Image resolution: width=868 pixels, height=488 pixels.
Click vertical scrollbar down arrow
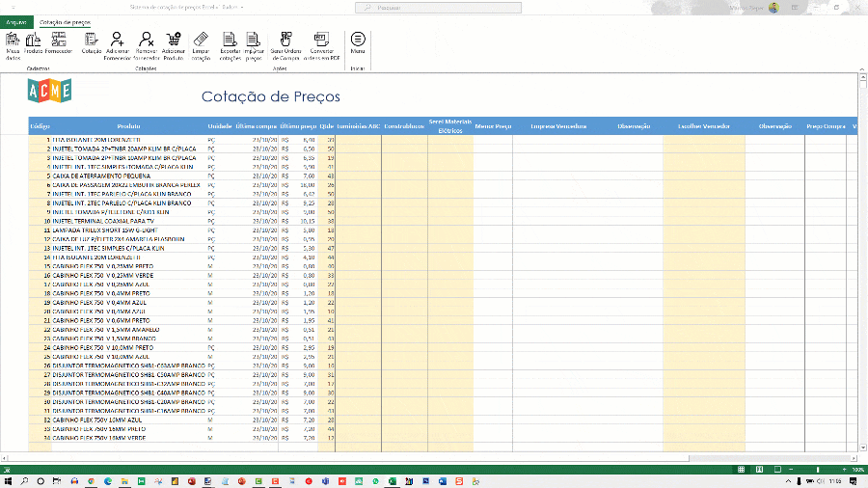point(863,447)
